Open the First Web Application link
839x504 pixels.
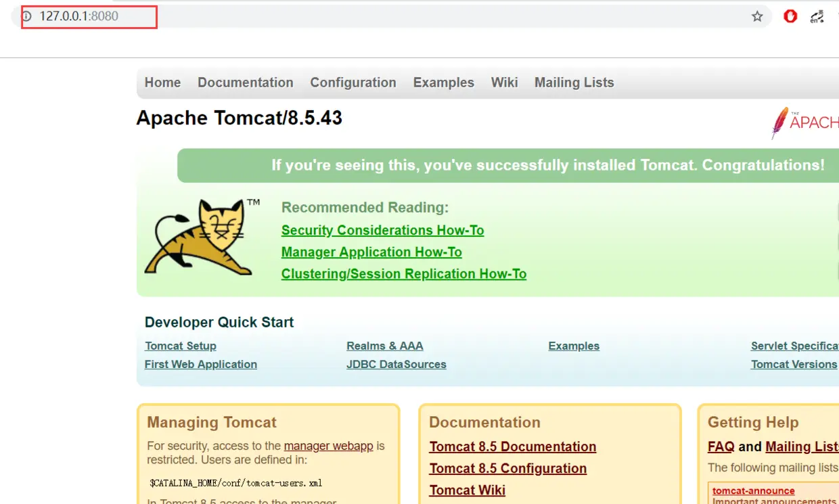click(x=201, y=364)
